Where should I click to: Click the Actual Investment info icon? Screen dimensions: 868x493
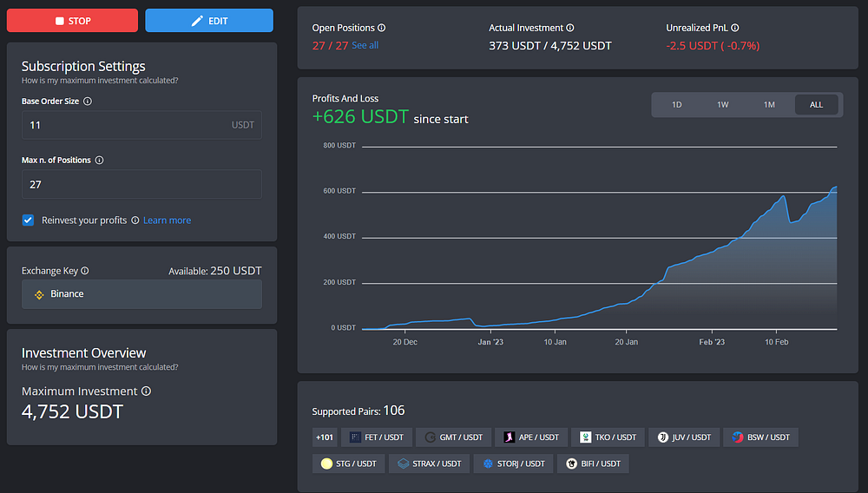coord(570,28)
